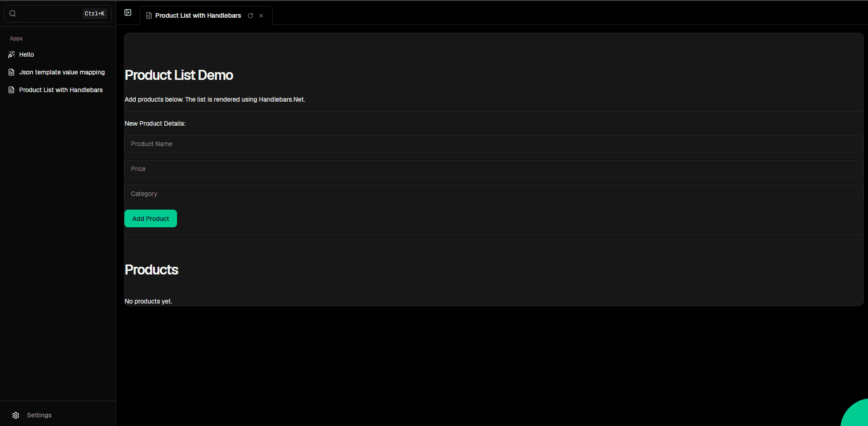868x426 pixels.
Task: Click the document icon in the open tab
Action: point(149,16)
